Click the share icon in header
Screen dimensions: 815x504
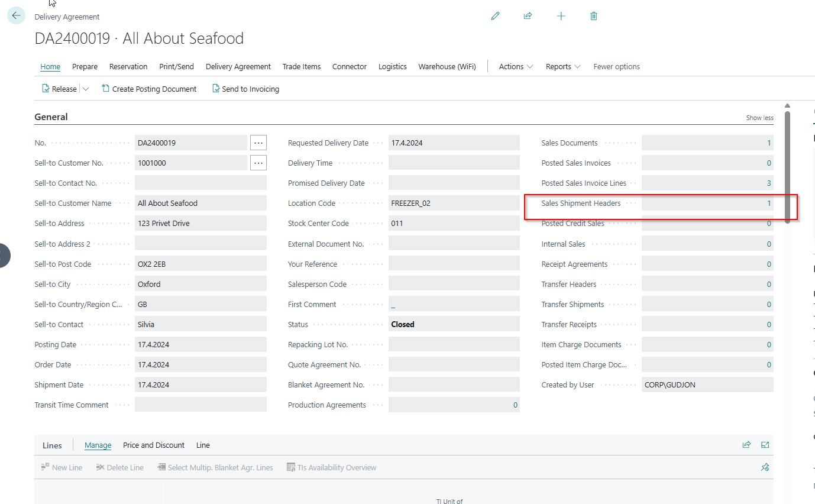528,16
